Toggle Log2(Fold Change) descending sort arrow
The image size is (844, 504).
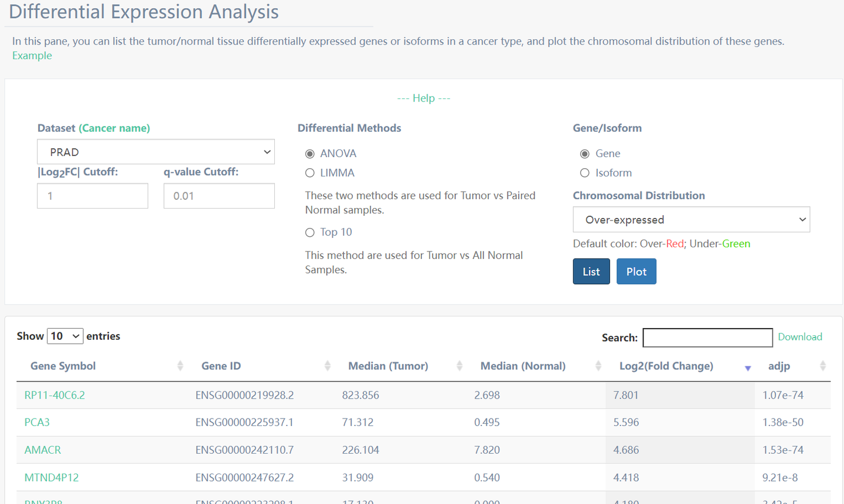click(747, 368)
